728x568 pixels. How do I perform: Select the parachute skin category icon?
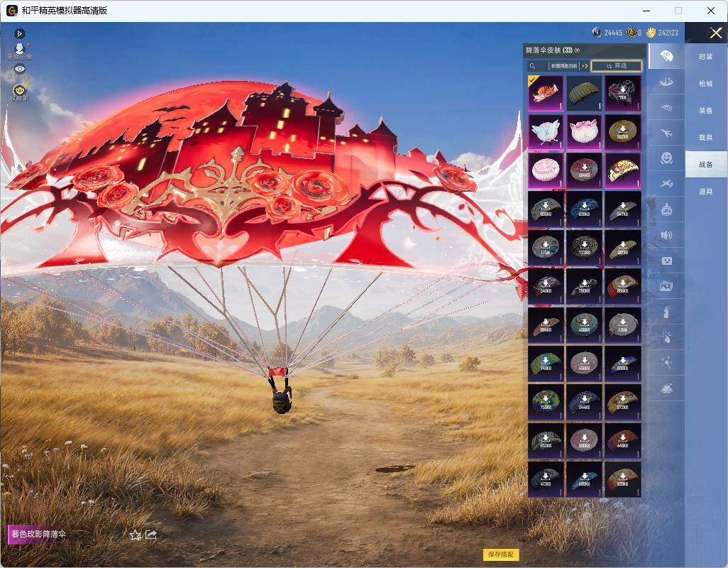pos(666,57)
